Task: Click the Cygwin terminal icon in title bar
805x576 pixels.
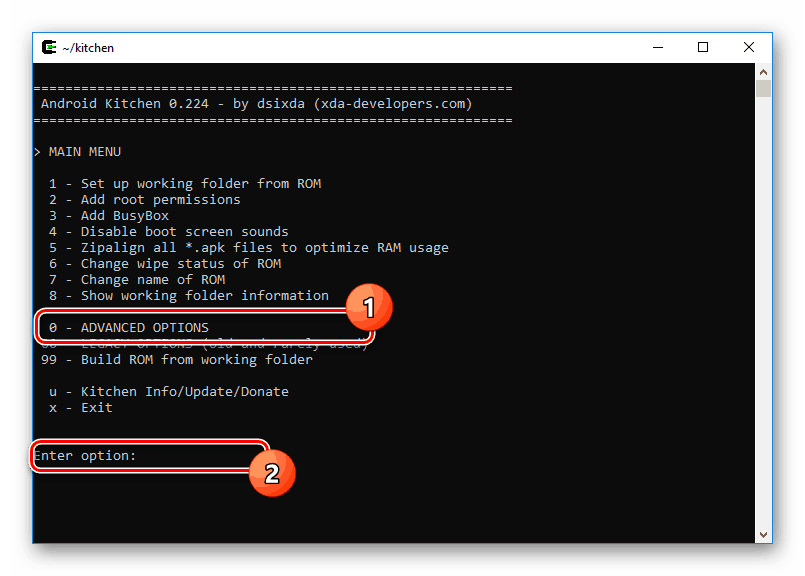Action: pyautogui.click(x=49, y=47)
